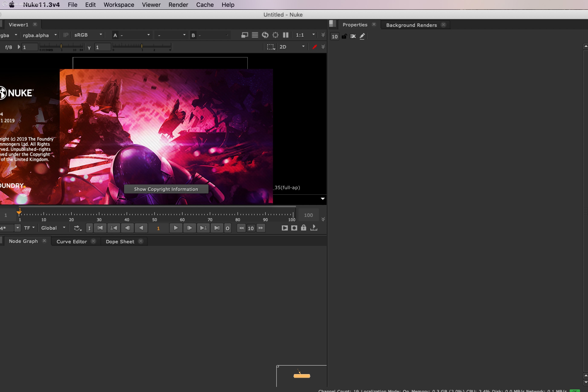Click the viewer capture record icon
Image resolution: width=588 pixels, height=392 pixels.
click(x=294, y=228)
